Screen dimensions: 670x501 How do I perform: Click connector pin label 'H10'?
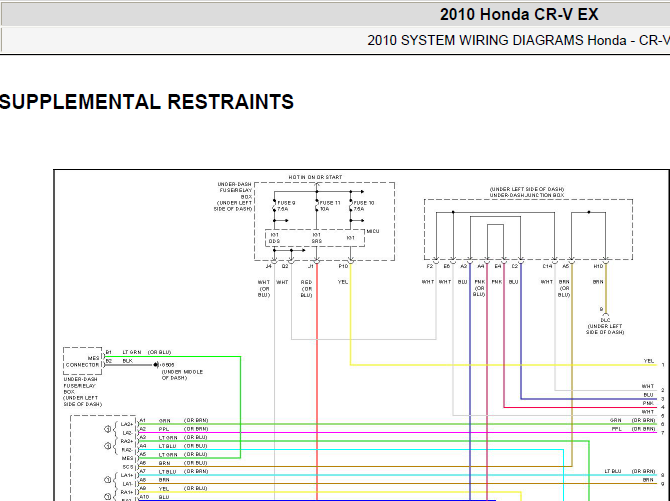[x=598, y=266]
